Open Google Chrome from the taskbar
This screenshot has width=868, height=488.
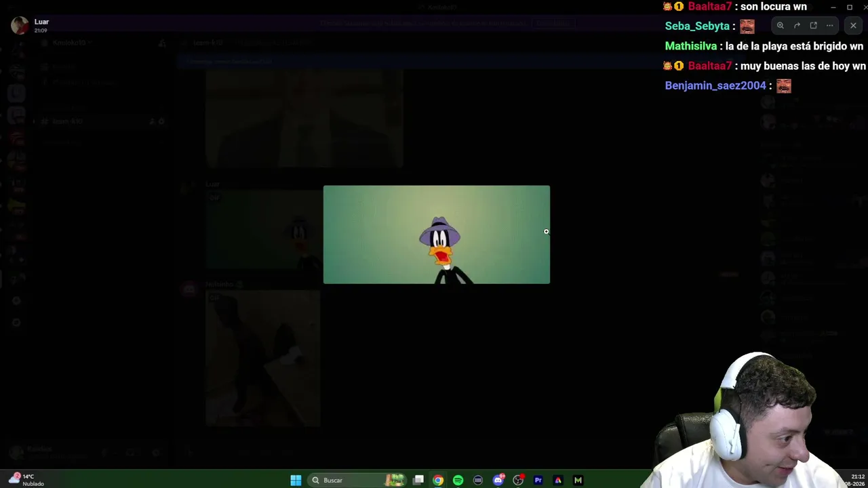point(438,480)
